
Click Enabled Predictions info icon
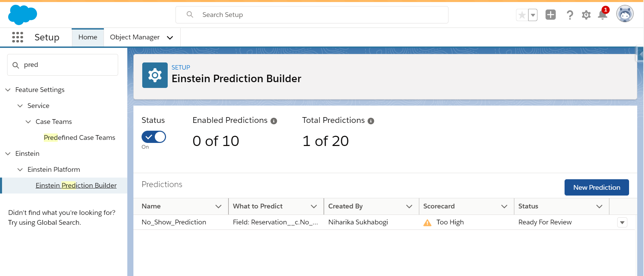pos(274,121)
